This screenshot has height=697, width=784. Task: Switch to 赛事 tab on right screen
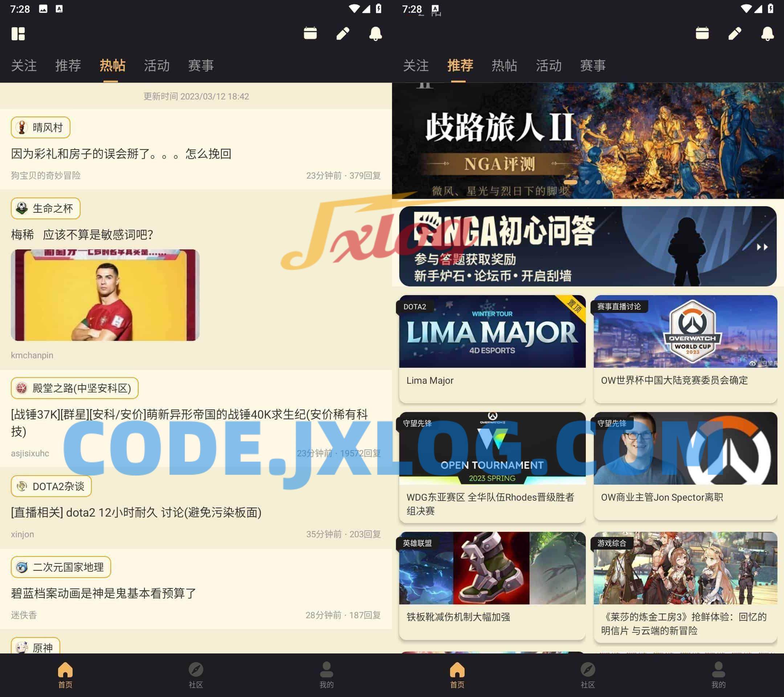(593, 66)
